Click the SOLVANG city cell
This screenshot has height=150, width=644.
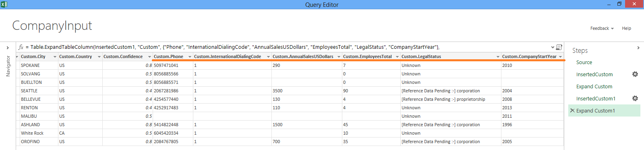pyautogui.click(x=39, y=74)
